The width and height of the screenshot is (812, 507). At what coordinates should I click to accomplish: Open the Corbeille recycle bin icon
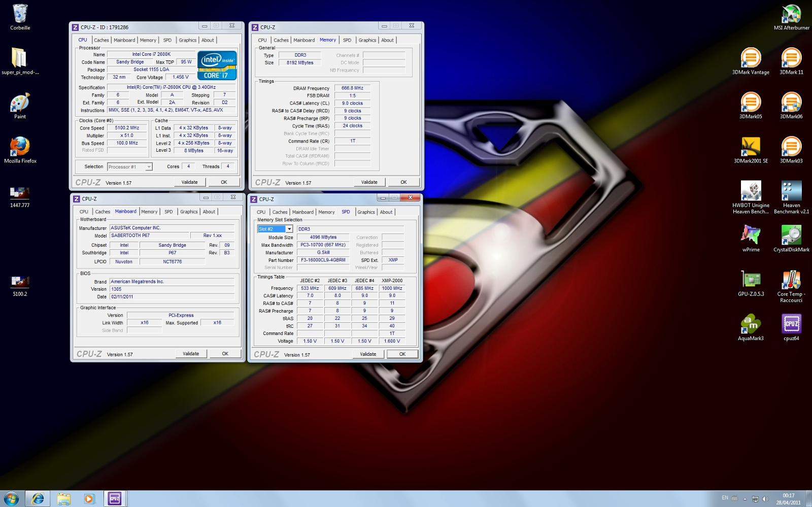20,17
